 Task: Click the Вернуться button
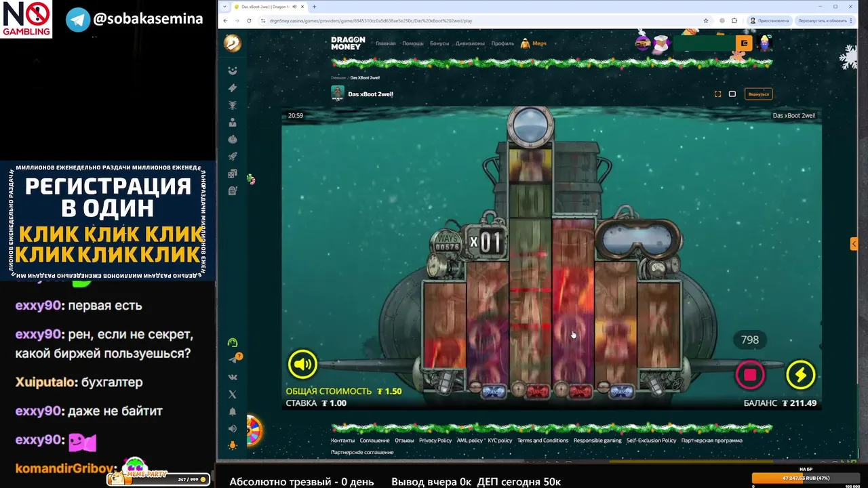point(759,94)
